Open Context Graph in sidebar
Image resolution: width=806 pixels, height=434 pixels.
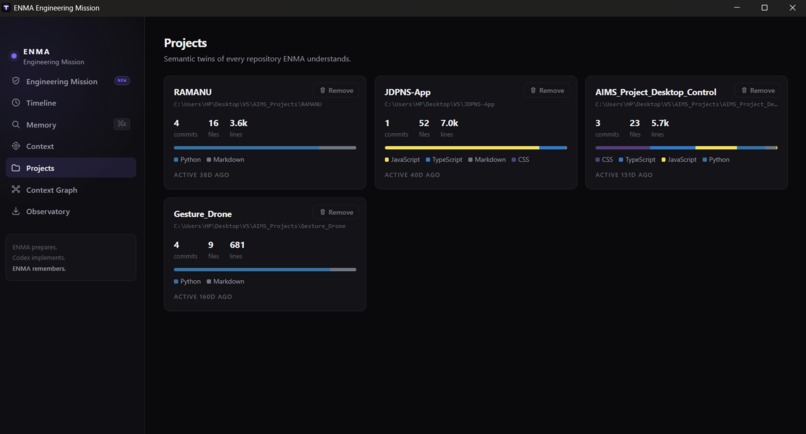71,190
